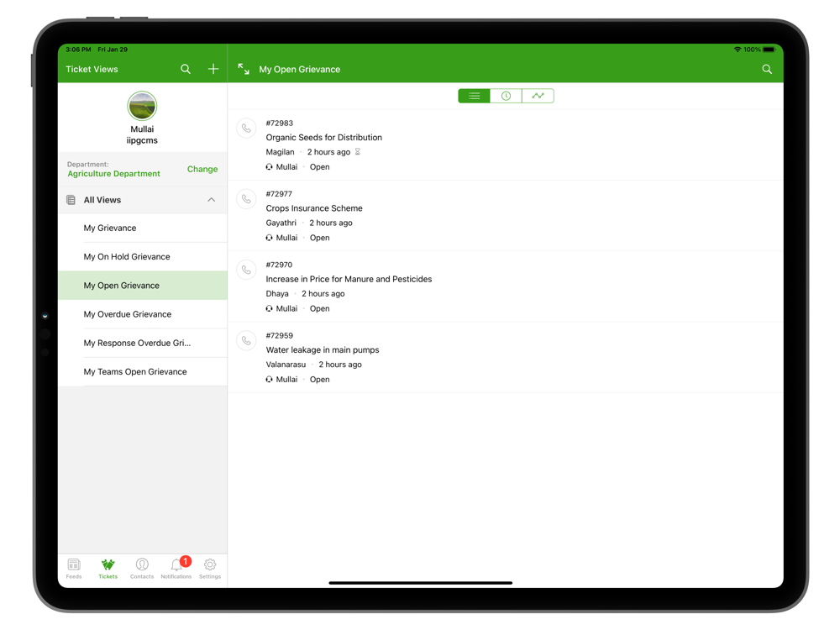Switch to due-time clock view mode
The image size is (840, 630).
(x=506, y=96)
